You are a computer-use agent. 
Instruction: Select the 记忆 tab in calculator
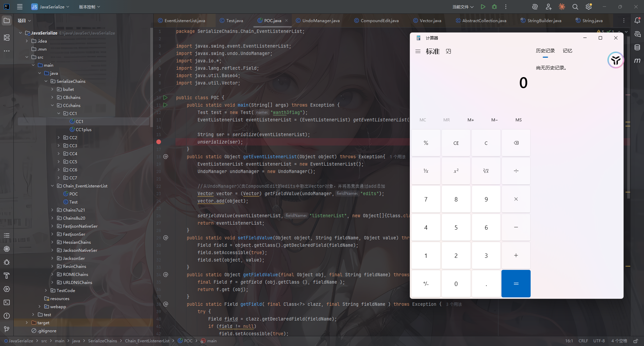tap(567, 51)
